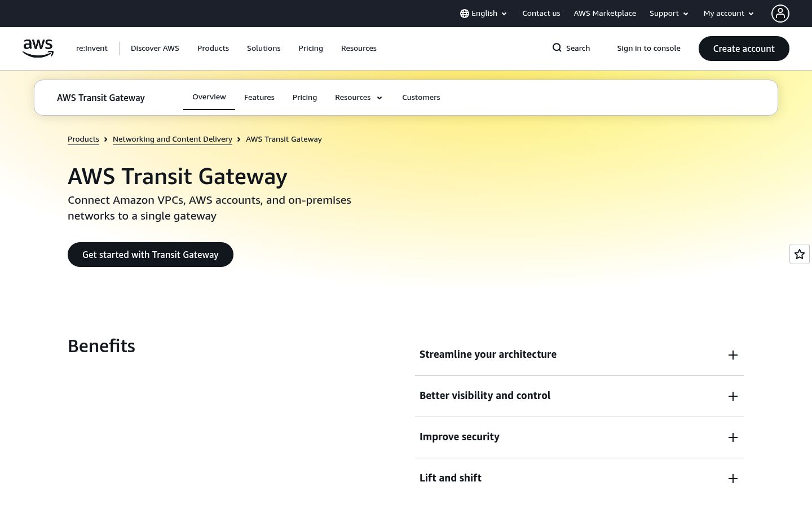
Task: Go to the Customers tab
Action: pos(421,98)
